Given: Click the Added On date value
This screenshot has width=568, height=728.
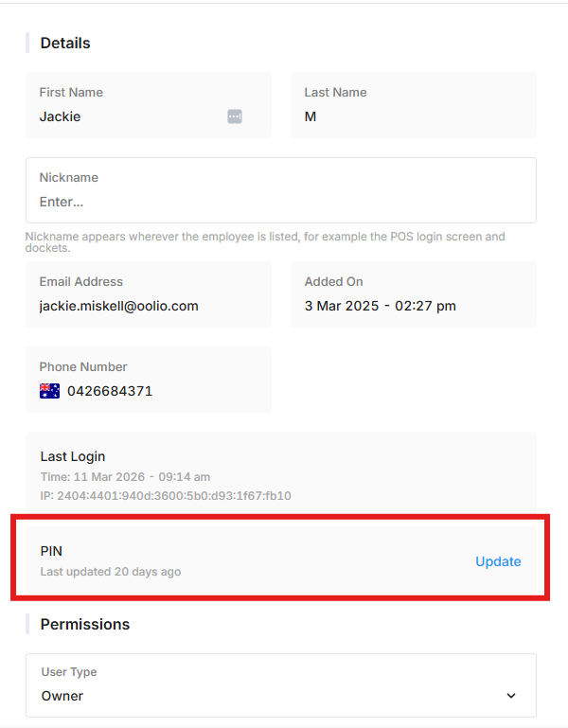Looking at the screenshot, I should [x=380, y=306].
